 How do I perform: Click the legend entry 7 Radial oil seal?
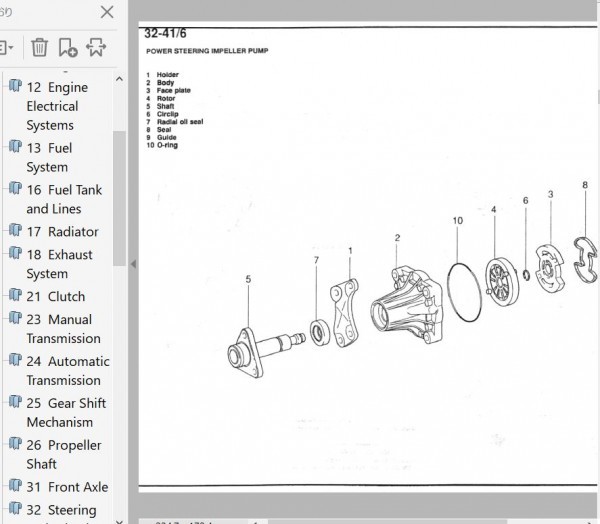coord(175,122)
